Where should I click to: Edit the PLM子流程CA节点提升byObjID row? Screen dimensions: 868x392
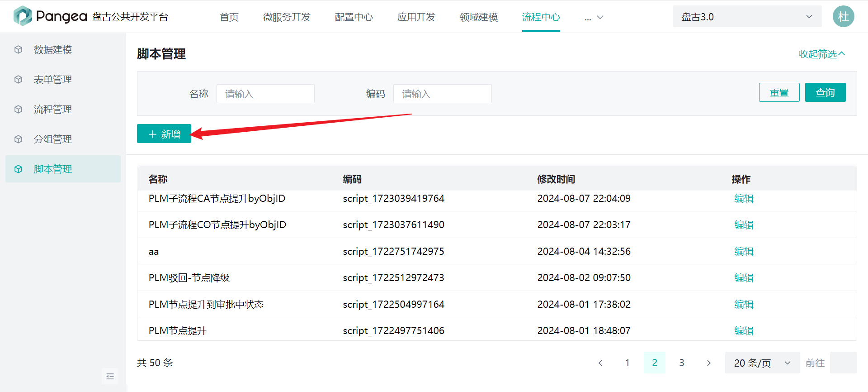pyautogui.click(x=744, y=199)
